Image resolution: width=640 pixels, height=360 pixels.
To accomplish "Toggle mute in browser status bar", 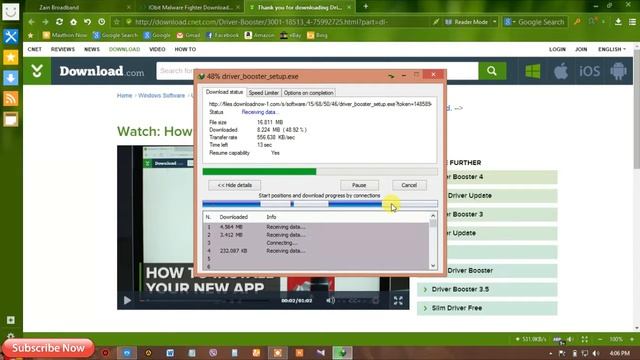I will (570, 339).
